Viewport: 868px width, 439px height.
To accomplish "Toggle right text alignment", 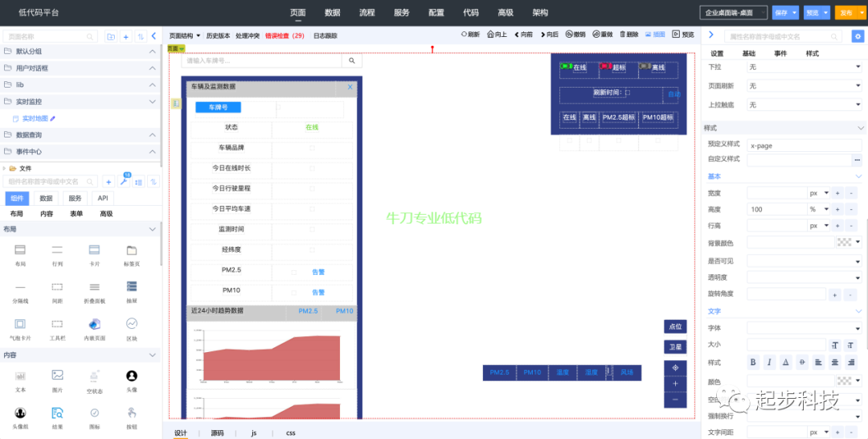I will point(851,362).
